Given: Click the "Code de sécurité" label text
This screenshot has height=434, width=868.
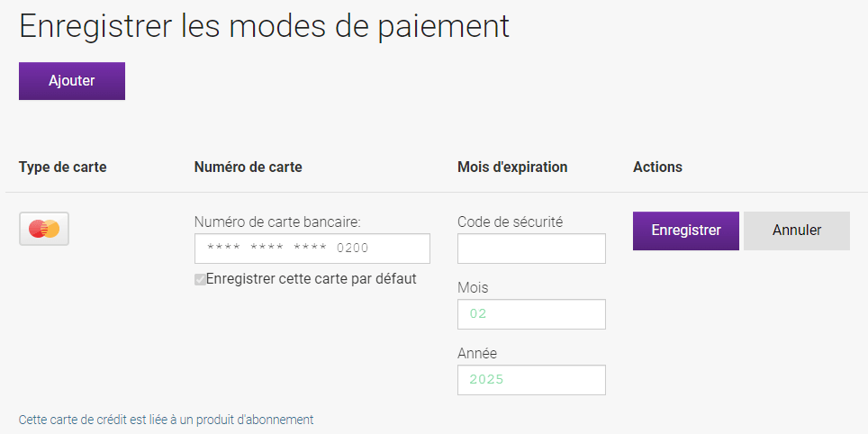Looking at the screenshot, I should (x=511, y=222).
